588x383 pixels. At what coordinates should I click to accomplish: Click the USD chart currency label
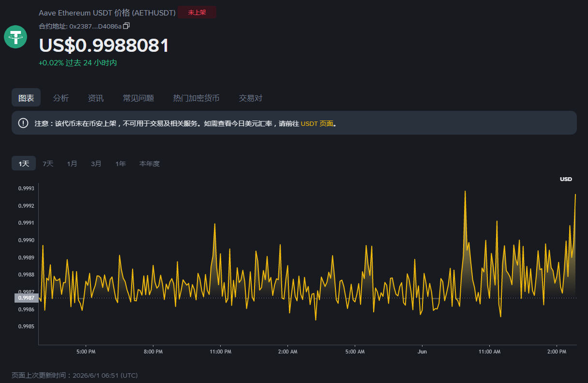pyautogui.click(x=566, y=179)
